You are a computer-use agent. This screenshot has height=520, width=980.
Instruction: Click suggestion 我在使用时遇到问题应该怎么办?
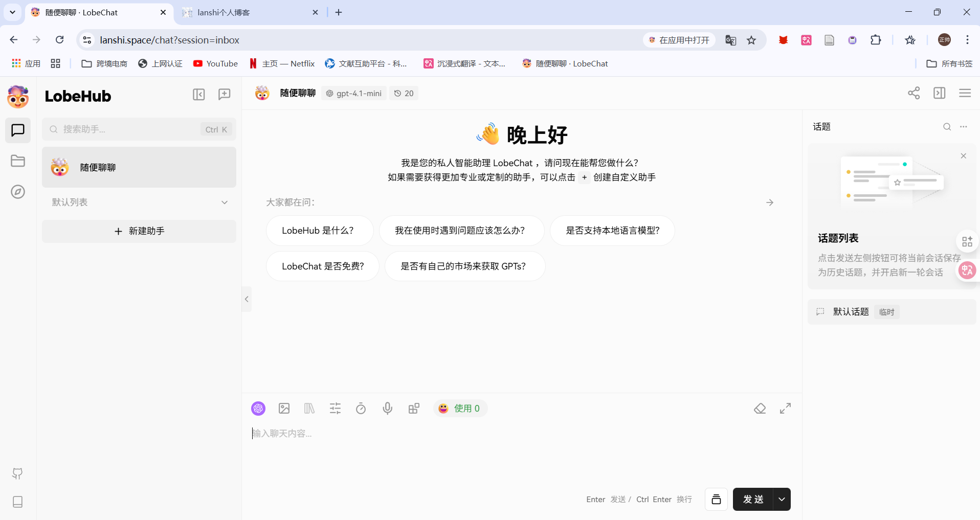(x=461, y=231)
